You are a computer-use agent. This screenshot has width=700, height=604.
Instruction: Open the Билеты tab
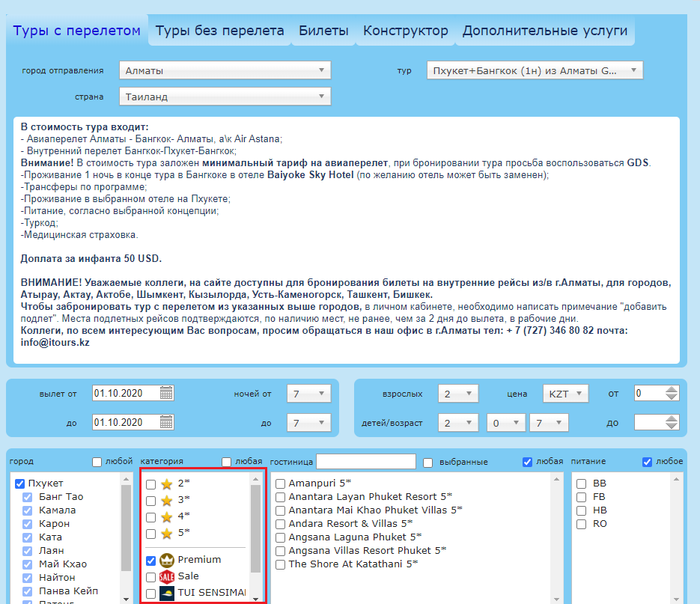click(x=323, y=31)
